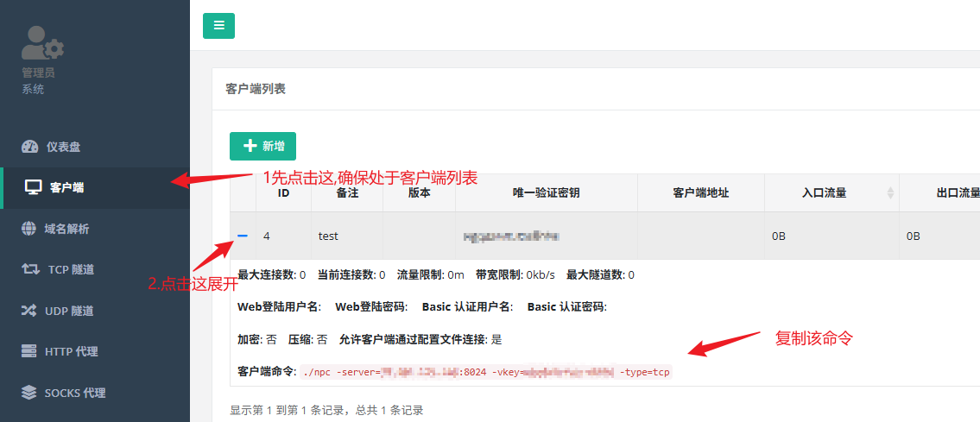The height and width of the screenshot is (422, 980).
Task: Click the 最大连接数: 0 detail
Action: [x=272, y=274]
